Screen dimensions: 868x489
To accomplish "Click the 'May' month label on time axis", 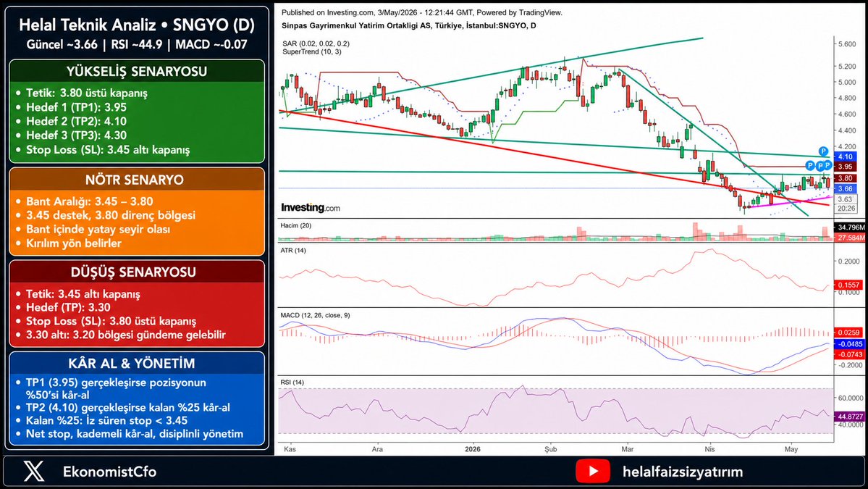I will tap(791, 449).
